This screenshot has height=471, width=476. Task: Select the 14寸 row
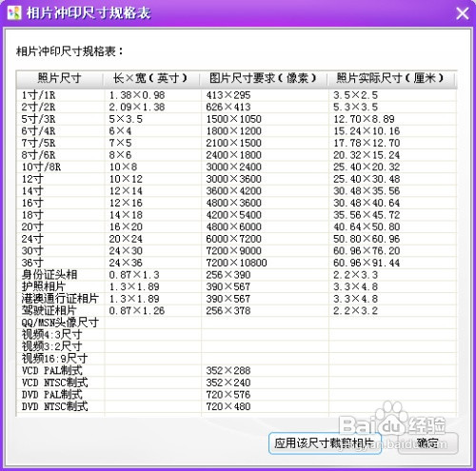coord(236,191)
